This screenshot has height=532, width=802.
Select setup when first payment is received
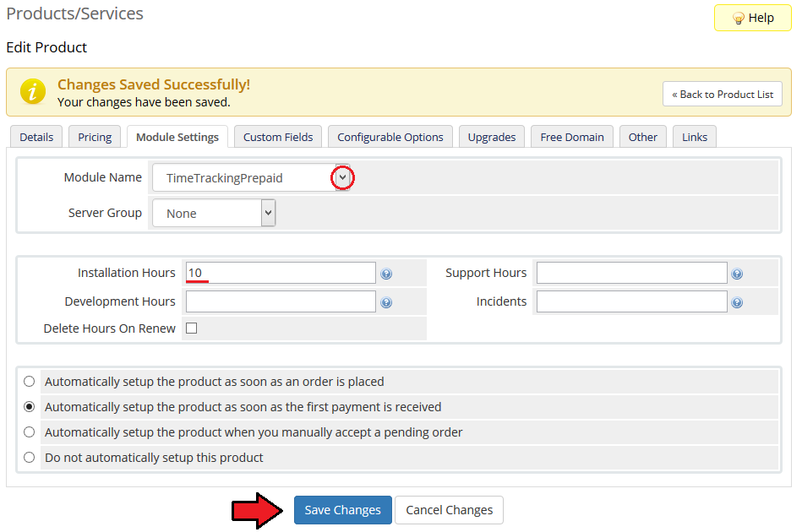[x=29, y=407]
